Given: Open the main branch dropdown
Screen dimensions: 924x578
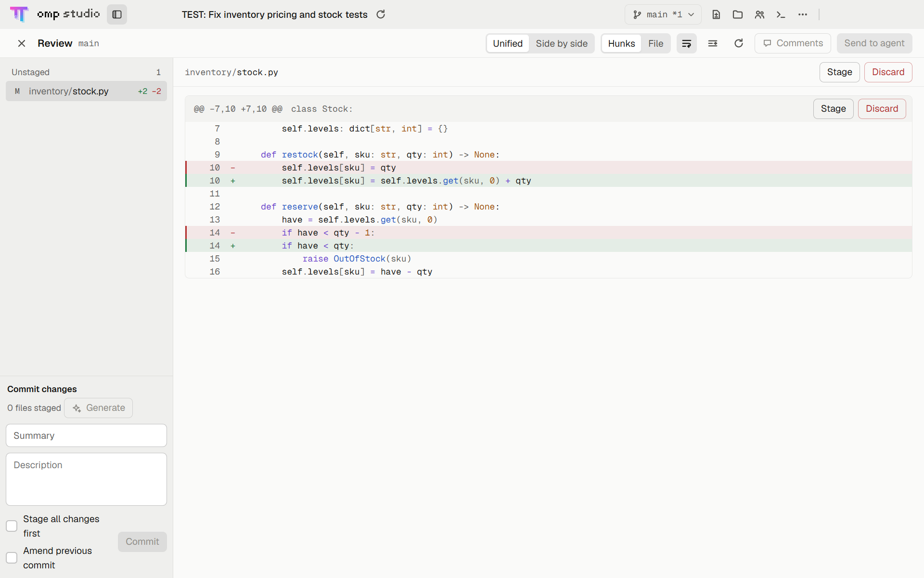Looking at the screenshot, I should coord(663,14).
